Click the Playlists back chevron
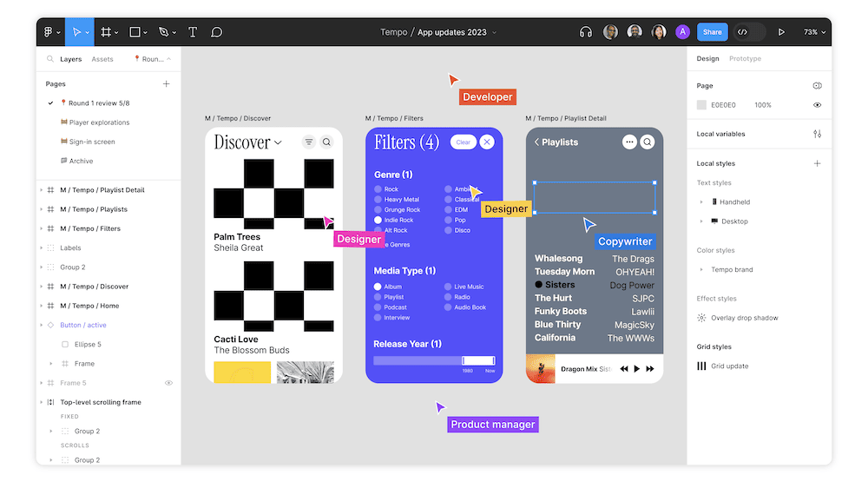 [537, 142]
